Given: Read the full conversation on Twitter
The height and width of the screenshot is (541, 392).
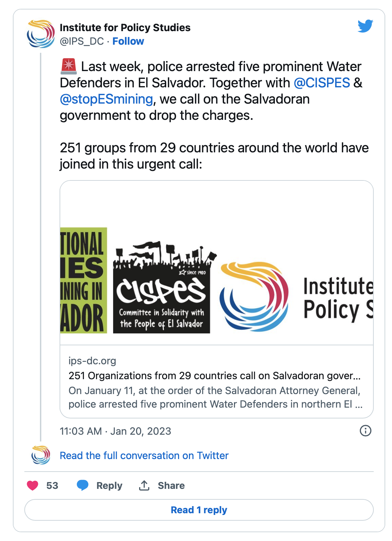Looking at the screenshot, I should [x=144, y=456].
